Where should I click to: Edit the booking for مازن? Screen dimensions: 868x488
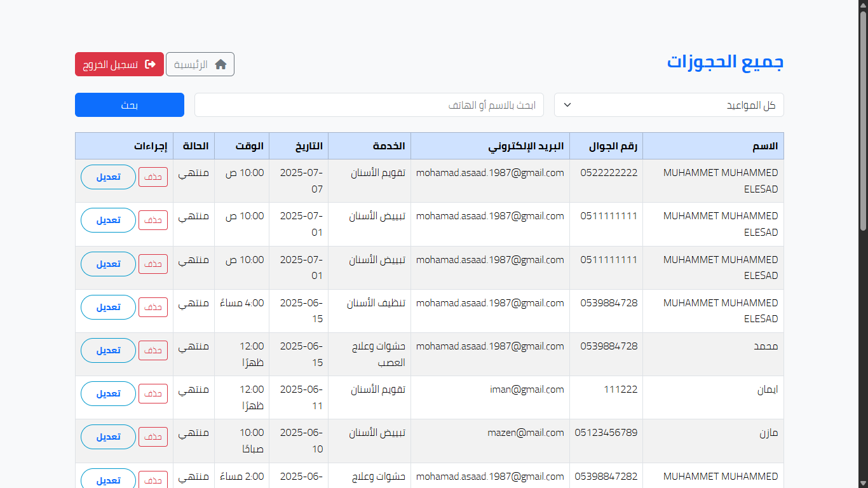[x=108, y=437]
